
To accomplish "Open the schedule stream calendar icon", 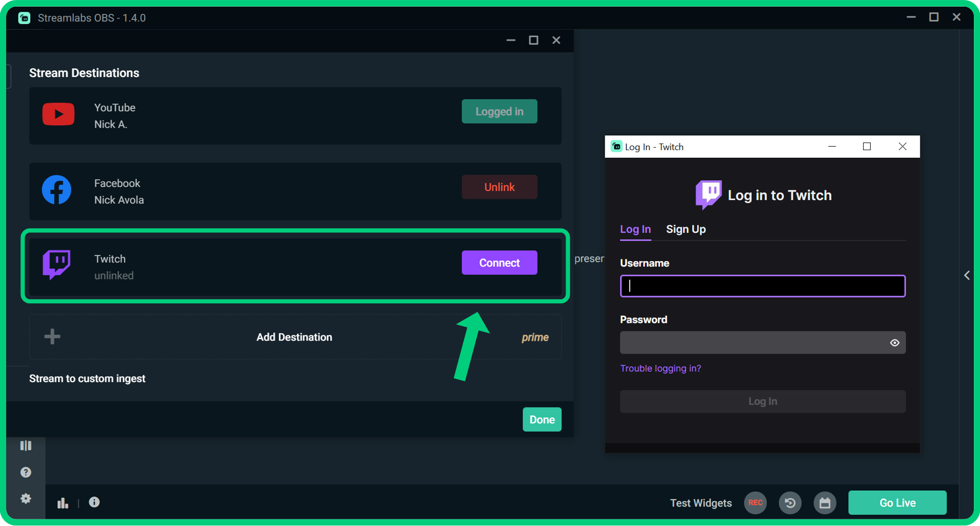I will click(825, 503).
